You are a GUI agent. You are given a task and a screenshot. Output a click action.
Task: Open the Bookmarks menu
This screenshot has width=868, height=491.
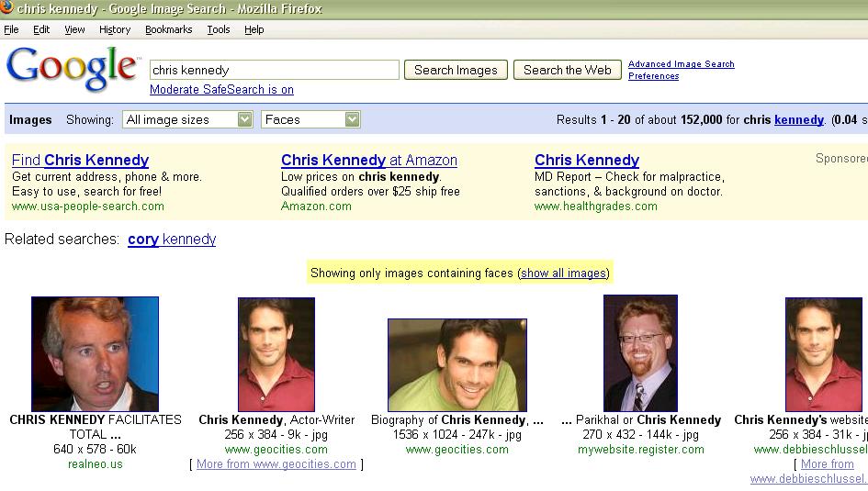tap(168, 29)
